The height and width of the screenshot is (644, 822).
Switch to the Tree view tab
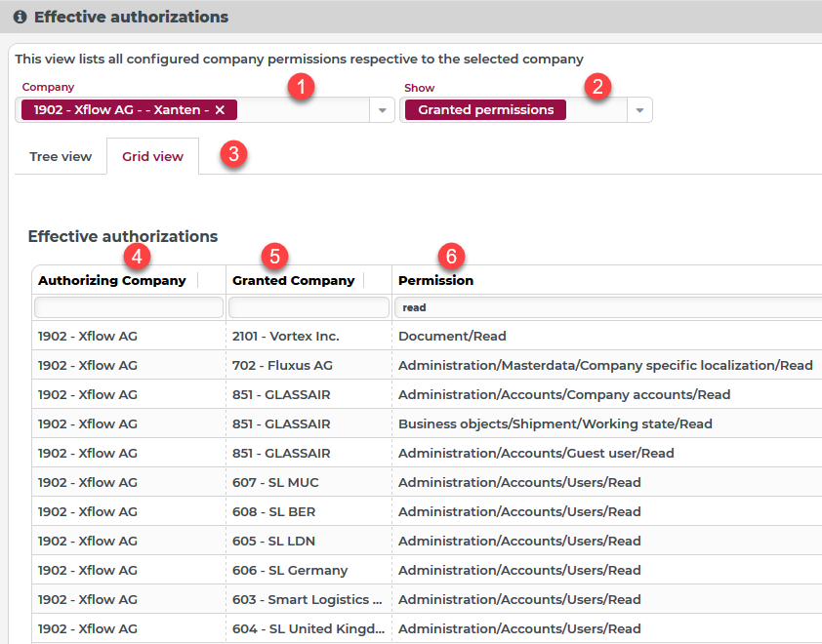coord(61,157)
